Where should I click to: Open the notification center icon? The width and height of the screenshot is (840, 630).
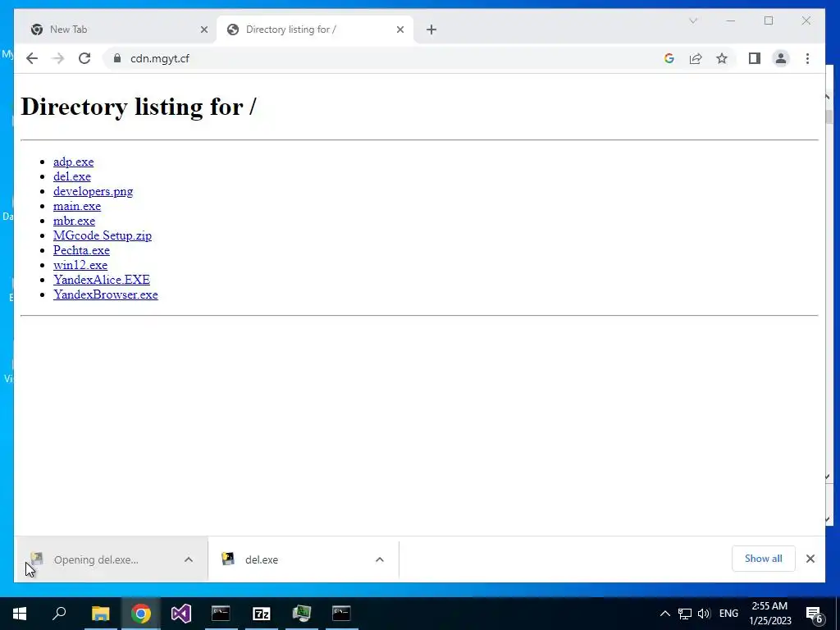[x=815, y=614]
